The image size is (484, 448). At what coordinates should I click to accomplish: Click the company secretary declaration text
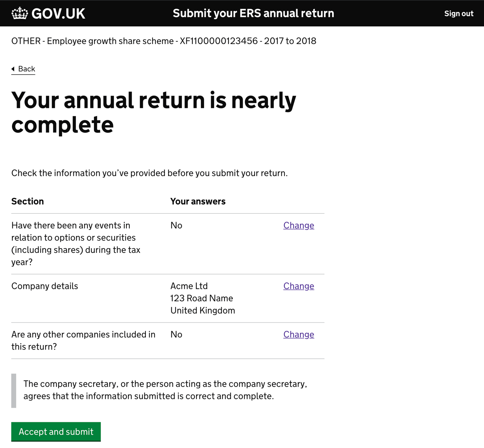point(165,390)
